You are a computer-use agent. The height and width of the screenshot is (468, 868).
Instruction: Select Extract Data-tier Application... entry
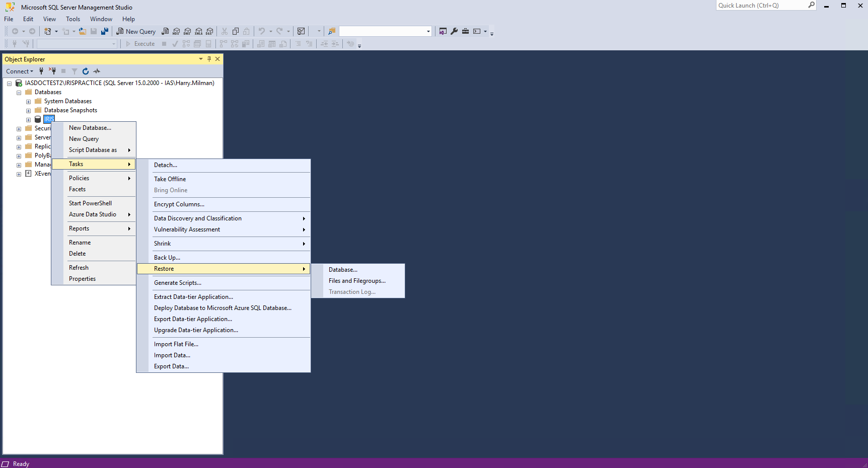(224, 297)
